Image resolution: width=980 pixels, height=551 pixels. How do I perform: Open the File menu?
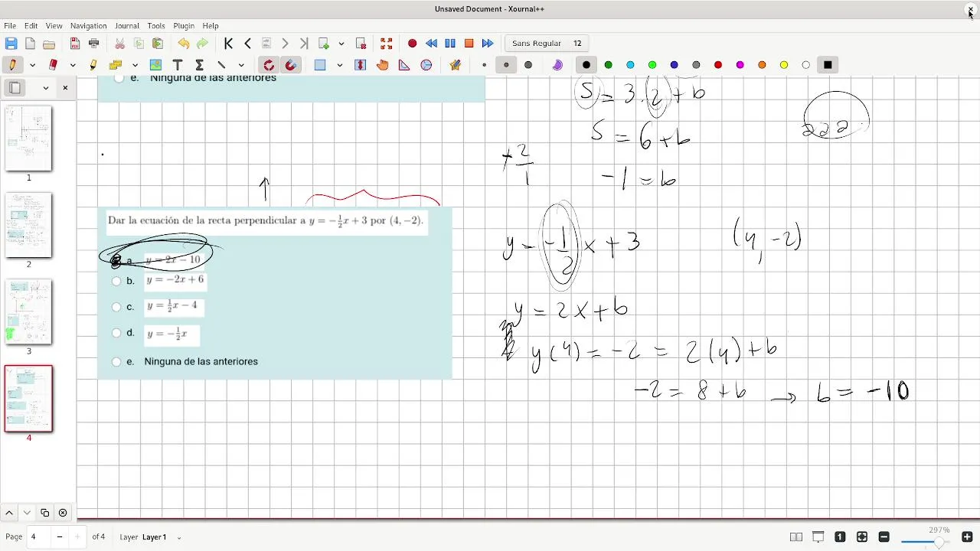pos(10,26)
